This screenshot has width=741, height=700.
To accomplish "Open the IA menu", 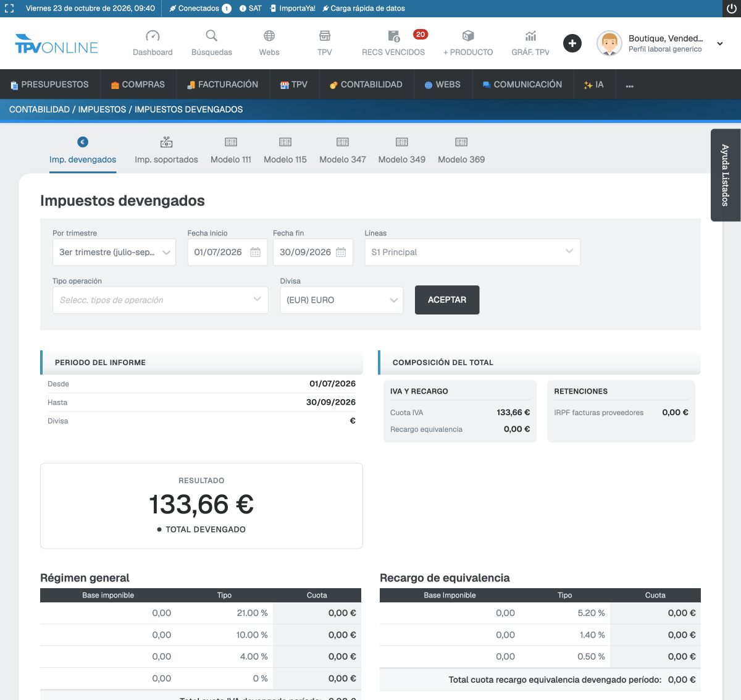I will (593, 85).
